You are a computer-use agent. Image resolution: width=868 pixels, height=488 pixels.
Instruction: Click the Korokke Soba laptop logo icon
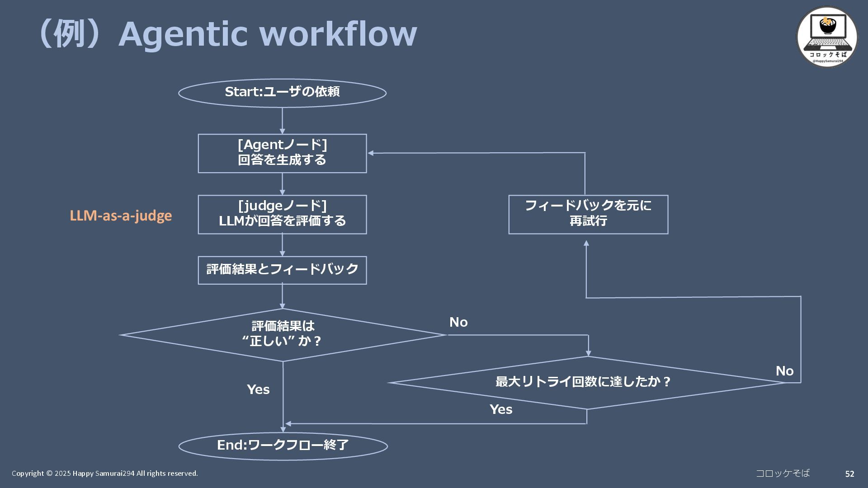point(826,36)
